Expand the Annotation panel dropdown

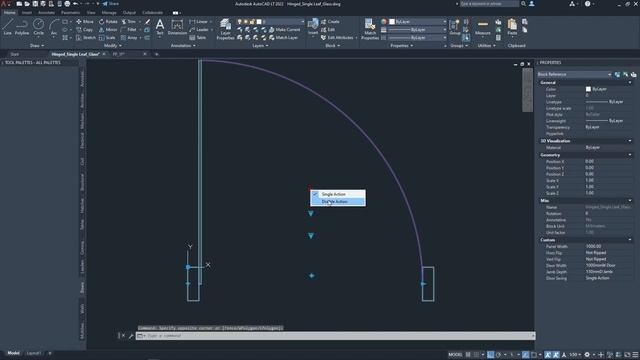pyautogui.click(x=183, y=46)
